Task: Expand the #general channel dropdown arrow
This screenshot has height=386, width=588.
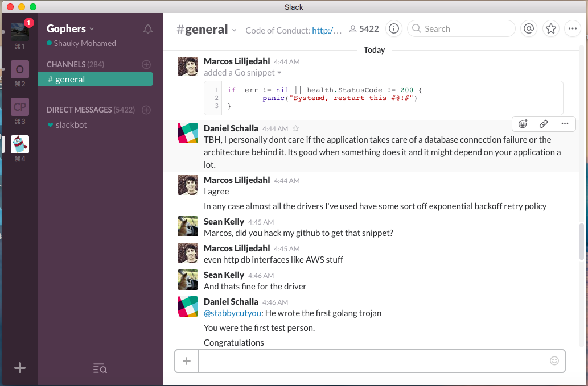Action: [x=235, y=30]
